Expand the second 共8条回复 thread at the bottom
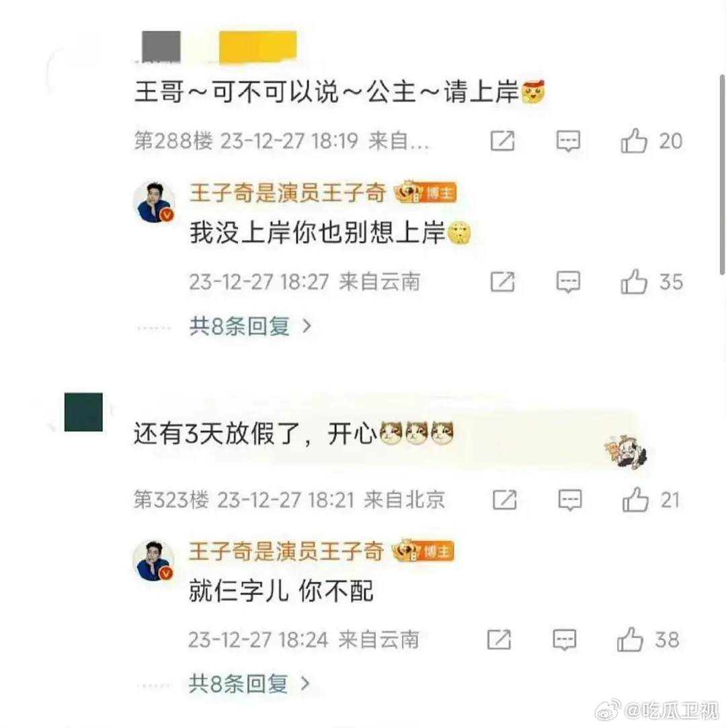 (249, 684)
